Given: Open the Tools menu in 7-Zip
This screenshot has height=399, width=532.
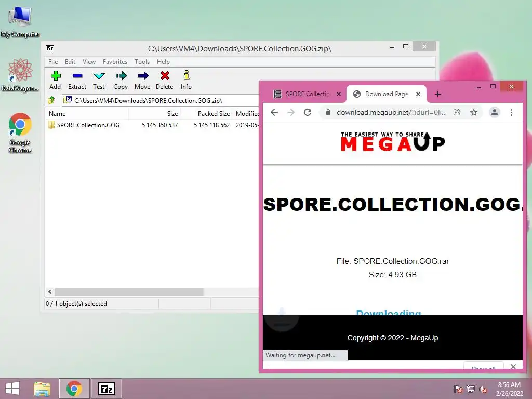Looking at the screenshot, I should pyautogui.click(x=142, y=62).
